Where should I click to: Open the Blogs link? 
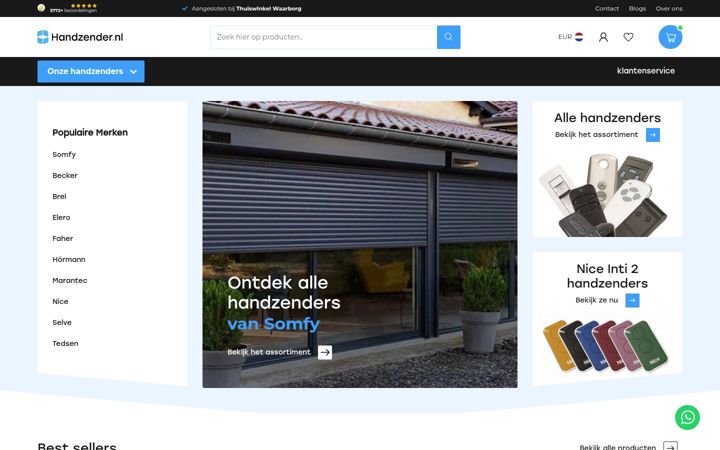tap(637, 8)
